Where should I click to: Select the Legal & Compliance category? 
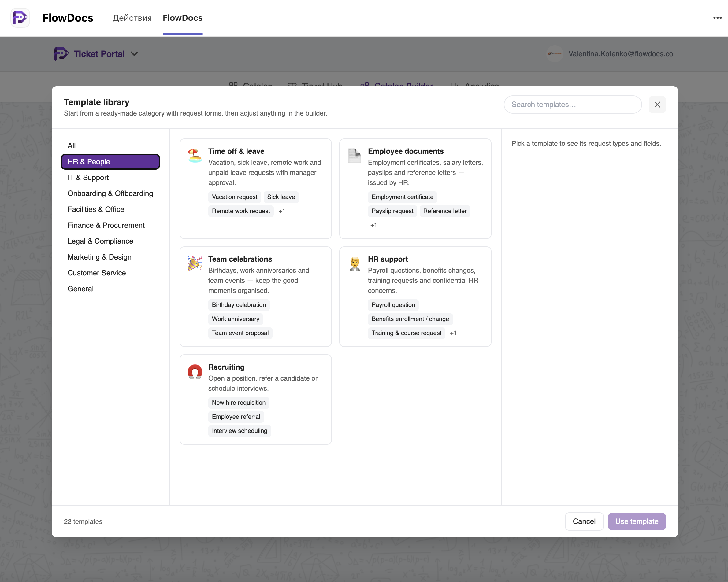point(110,241)
